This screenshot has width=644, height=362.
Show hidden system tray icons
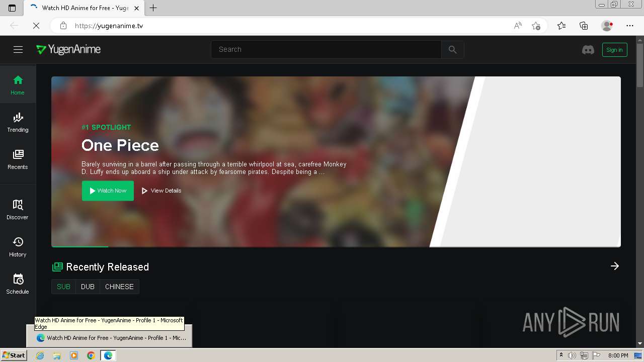(561, 355)
